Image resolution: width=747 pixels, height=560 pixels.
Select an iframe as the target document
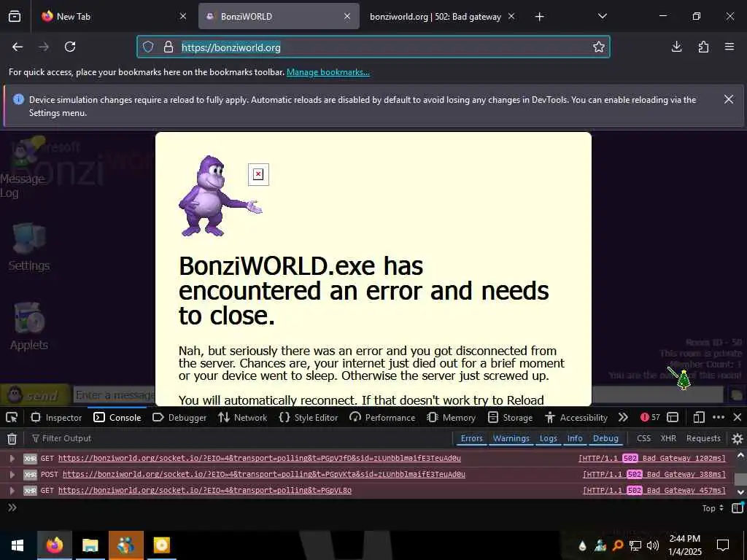pos(673,418)
